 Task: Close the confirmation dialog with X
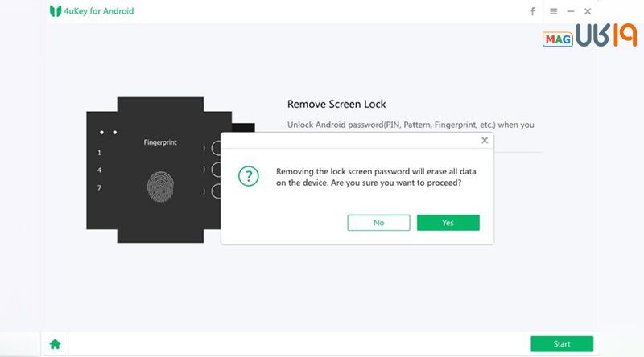pyautogui.click(x=485, y=140)
